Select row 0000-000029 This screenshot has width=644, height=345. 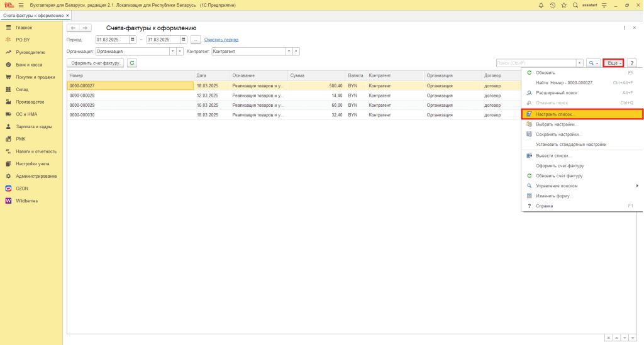pyautogui.click(x=294, y=106)
